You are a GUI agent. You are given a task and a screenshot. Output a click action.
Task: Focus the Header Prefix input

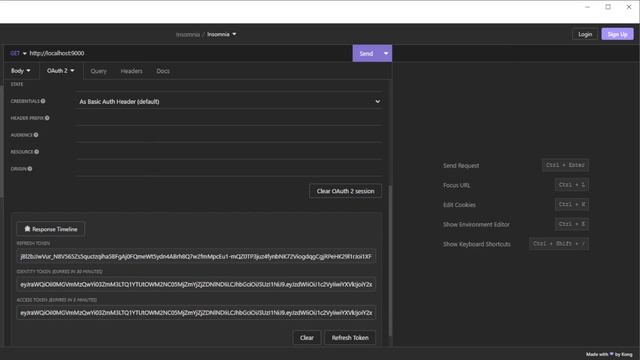[x=229, y=118]
